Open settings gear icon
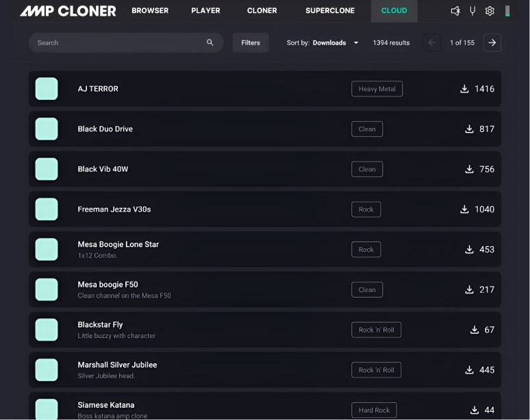The width and height of the screenshot is (530, 420). pos(490,11)
